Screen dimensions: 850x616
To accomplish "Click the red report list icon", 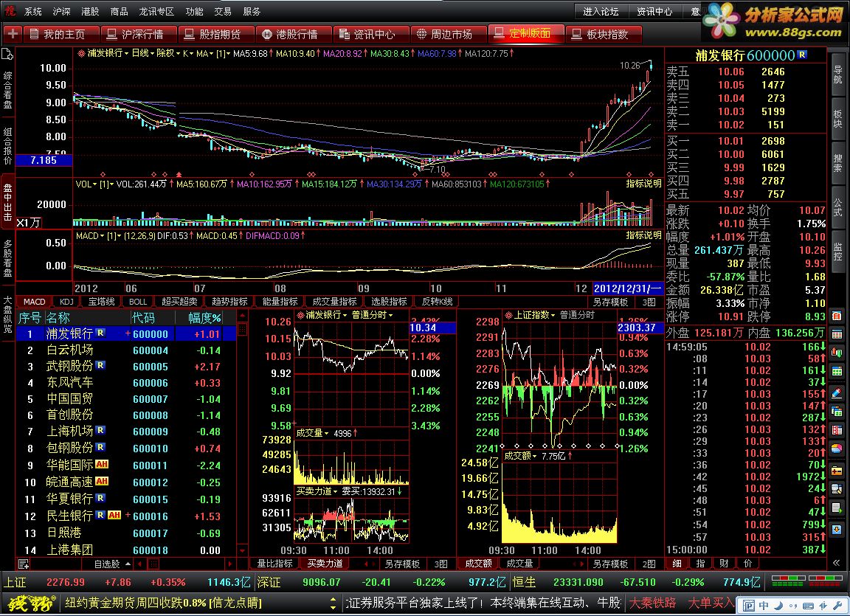I will point(837,430).
